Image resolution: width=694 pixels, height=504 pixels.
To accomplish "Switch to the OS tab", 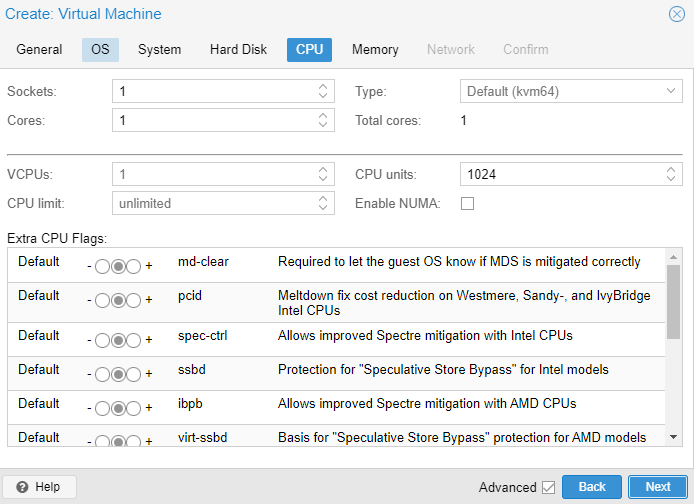I will 100,50.
